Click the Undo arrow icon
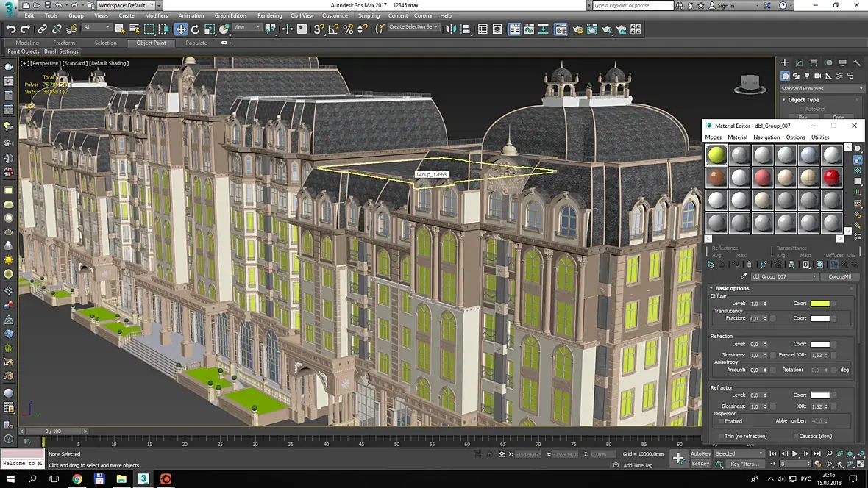The image size is (868, 488). (x=11, y=29)
